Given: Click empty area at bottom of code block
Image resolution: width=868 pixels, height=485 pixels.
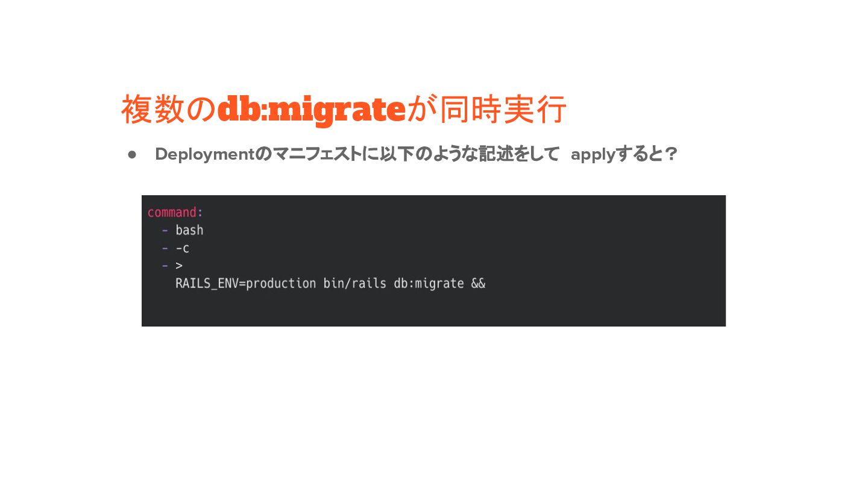Looking at the screenshot, I should coord(433,310).
